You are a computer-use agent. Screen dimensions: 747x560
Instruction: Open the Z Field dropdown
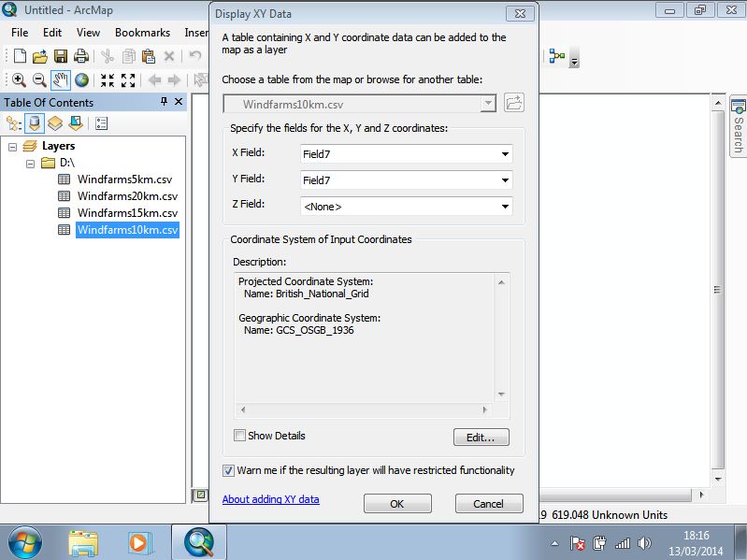click(x=505, y=207)
